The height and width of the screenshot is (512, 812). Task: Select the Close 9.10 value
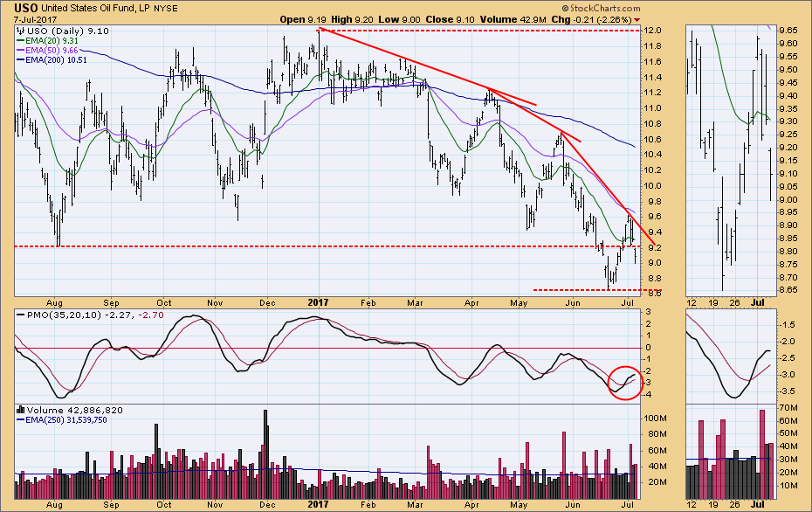coord(450,20)
